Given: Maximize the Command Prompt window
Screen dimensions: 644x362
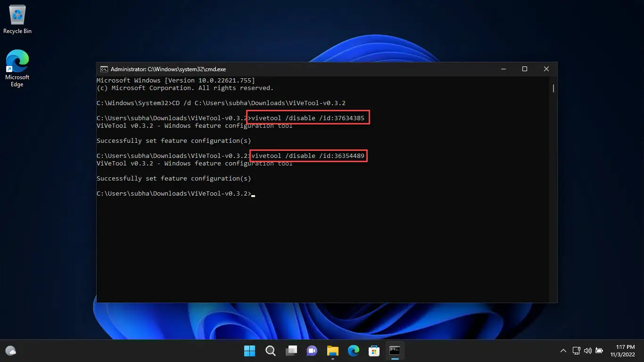Looking at the screenshot, I should click(525, 69).
